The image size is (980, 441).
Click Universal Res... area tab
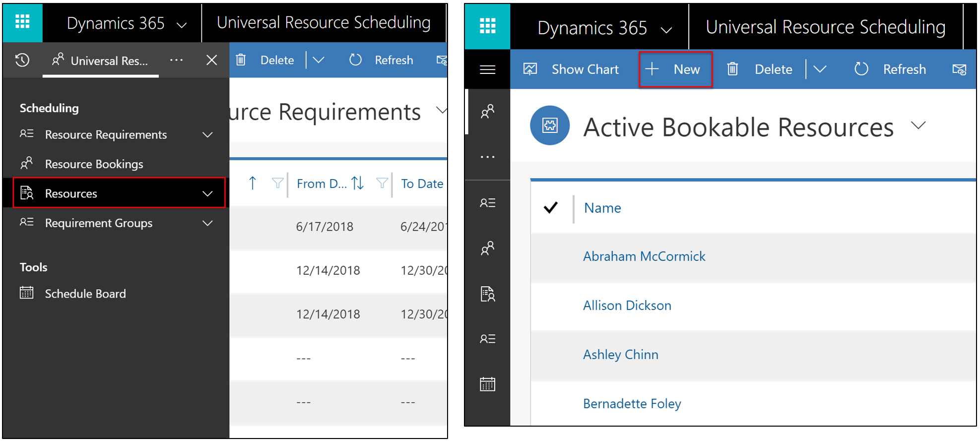[x=101, y=61]
